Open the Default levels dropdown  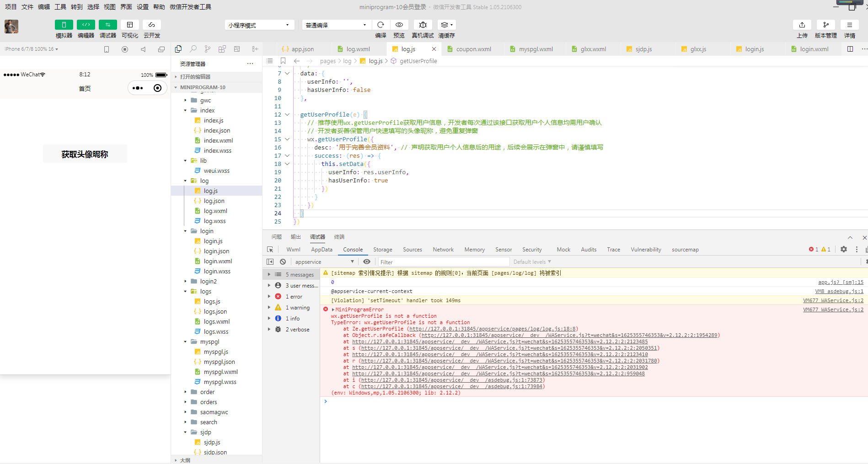point(532,262)
